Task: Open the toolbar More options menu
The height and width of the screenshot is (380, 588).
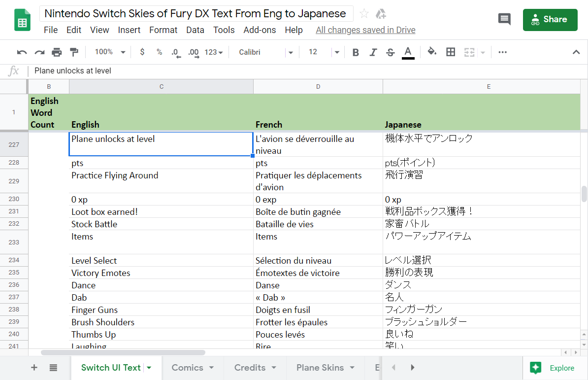Action: (502, 52)
